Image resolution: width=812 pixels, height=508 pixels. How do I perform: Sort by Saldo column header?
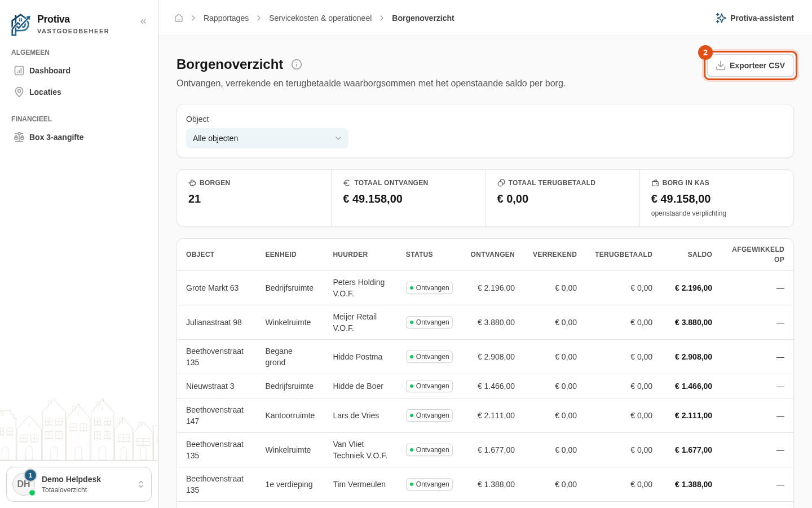pos(700,255)
